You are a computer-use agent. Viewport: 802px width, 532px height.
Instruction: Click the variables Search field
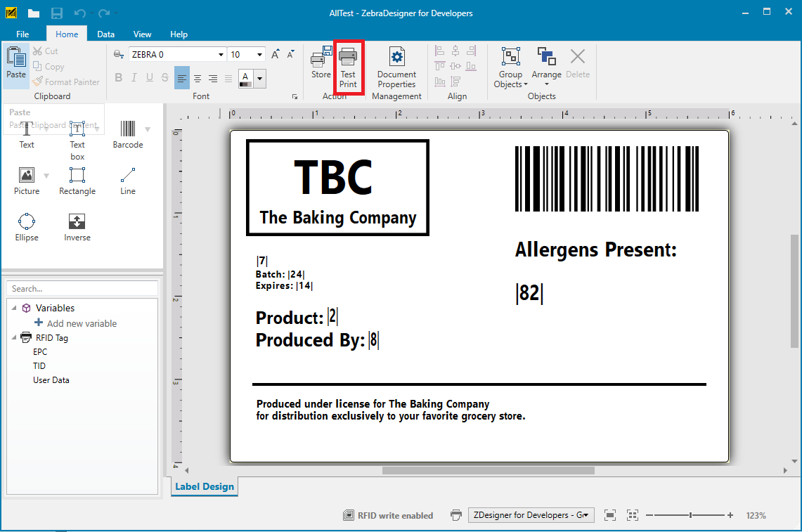point(82,288)
